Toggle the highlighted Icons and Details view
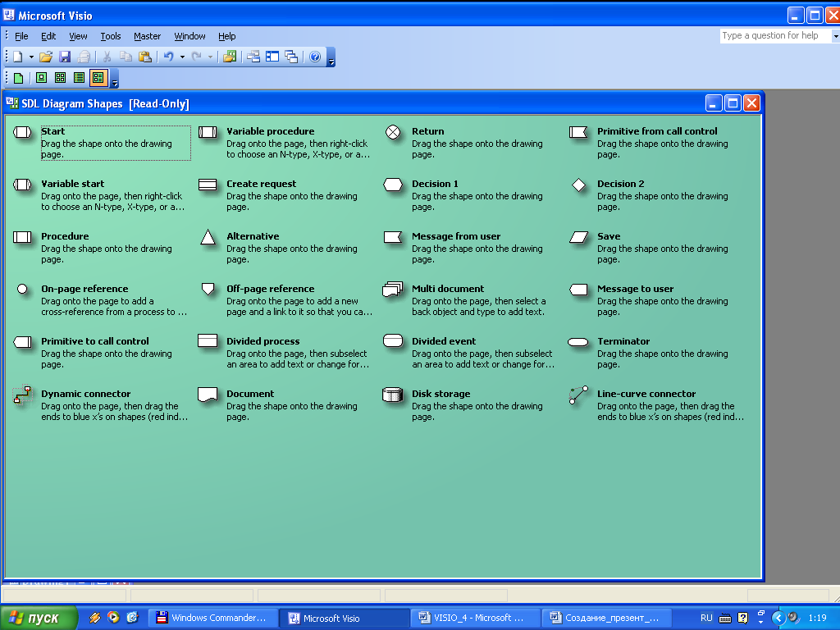Viewport: 840px width, 630px height. [98, 78]
